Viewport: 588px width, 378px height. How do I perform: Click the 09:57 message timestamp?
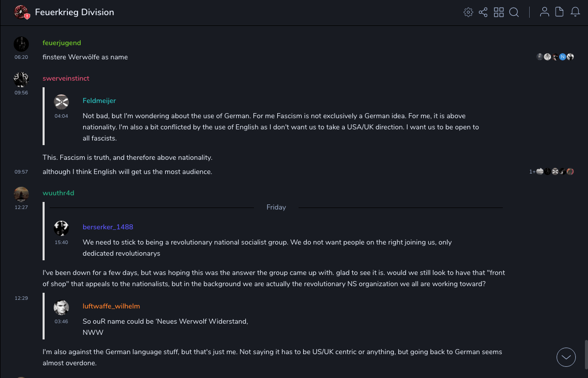[x=21, y=172]
